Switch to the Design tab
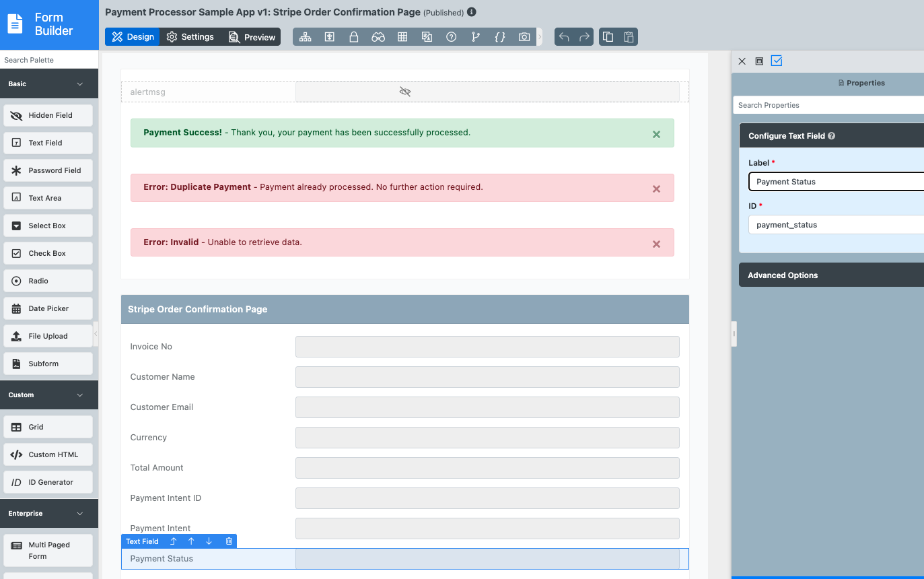 (x=133, y=37)
